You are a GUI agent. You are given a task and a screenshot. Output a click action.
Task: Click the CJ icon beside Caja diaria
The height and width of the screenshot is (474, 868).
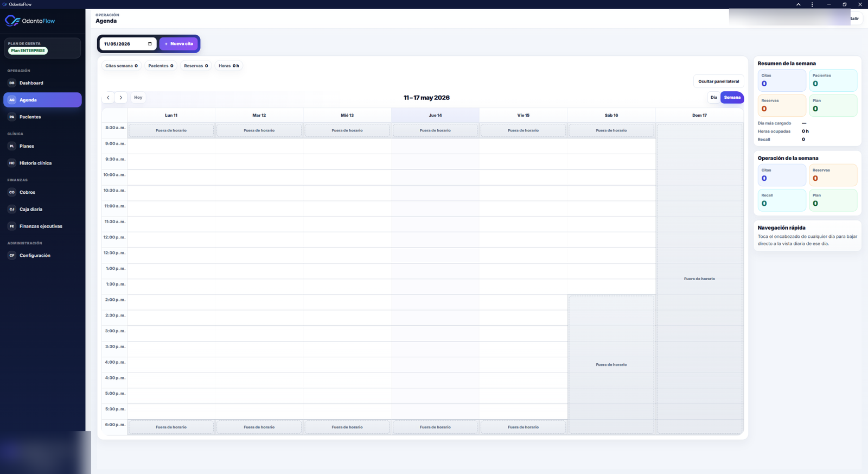(x=12, y=209)
